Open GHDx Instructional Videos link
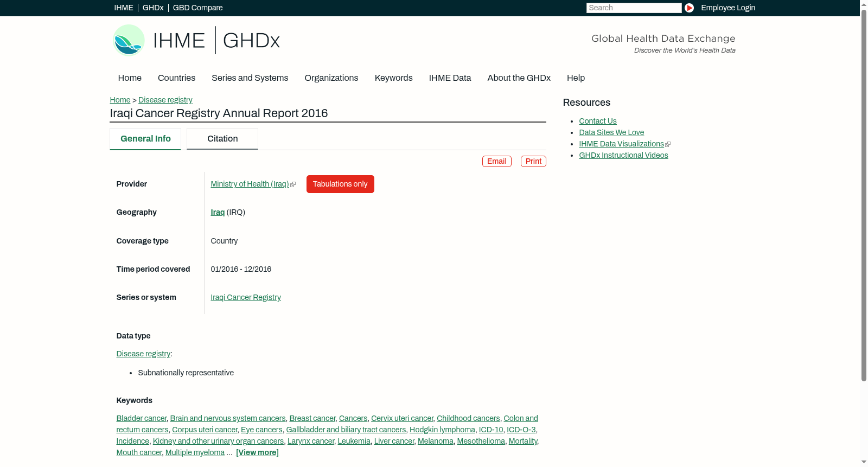868x467 pixels. tap(623, 155)
